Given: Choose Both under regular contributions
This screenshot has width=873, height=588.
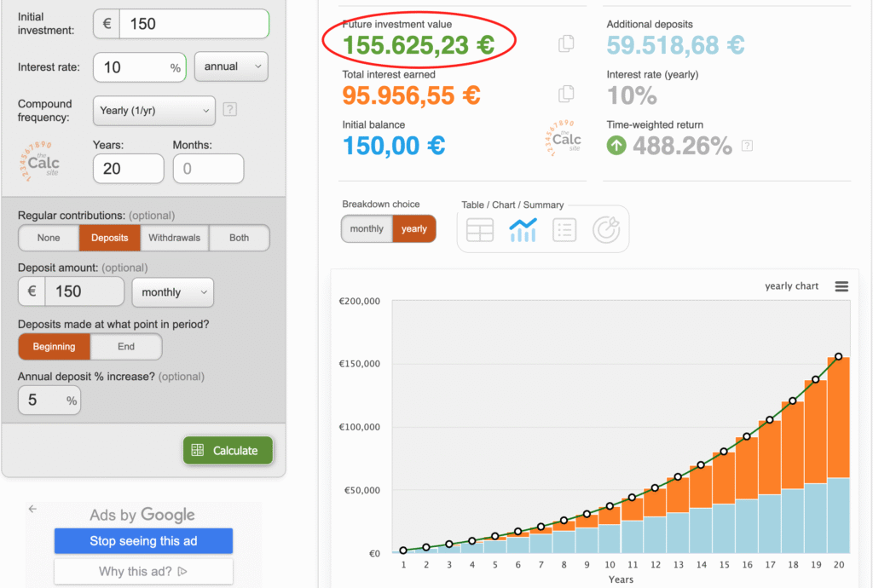Looking at the screenshot, I should 240,238.
